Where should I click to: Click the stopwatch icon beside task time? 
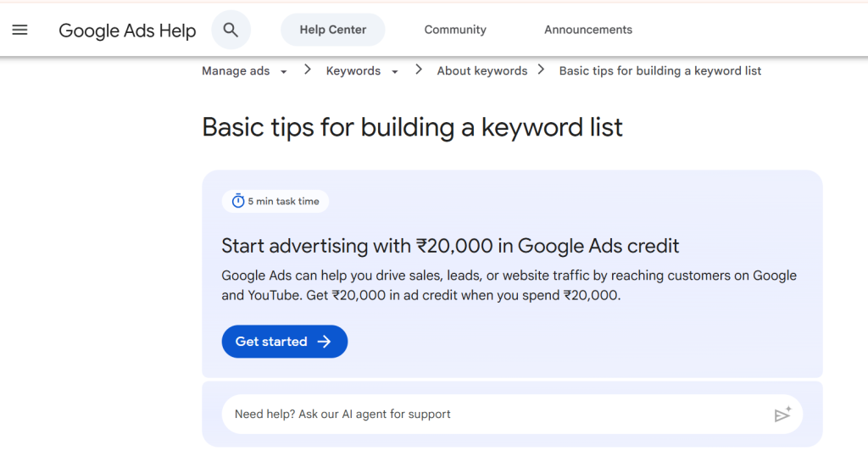pyautogui.click(x=238, y=202)
